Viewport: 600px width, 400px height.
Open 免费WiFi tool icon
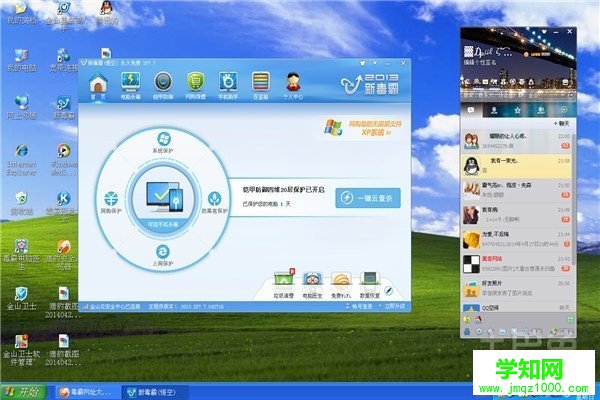tap(341, 285)
